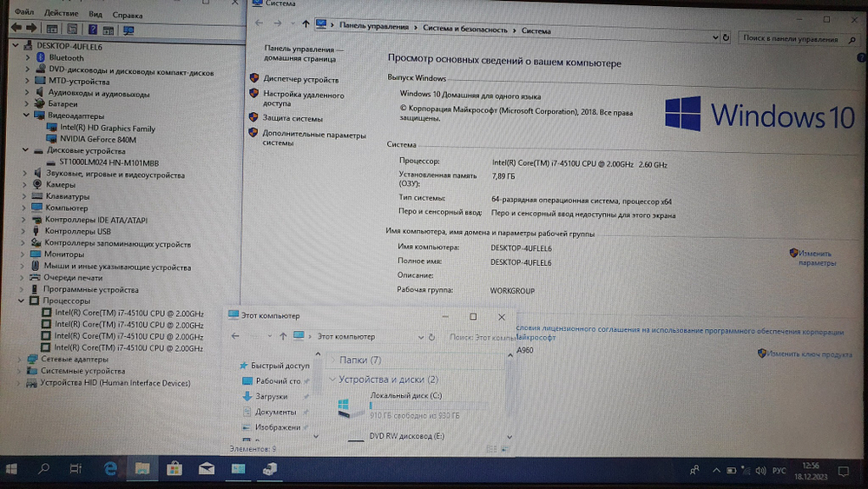The width and height of the screenshot is (868, 489).
Task: Collapse the Дисковые устройства category
Action: click(x=25, y=149)
